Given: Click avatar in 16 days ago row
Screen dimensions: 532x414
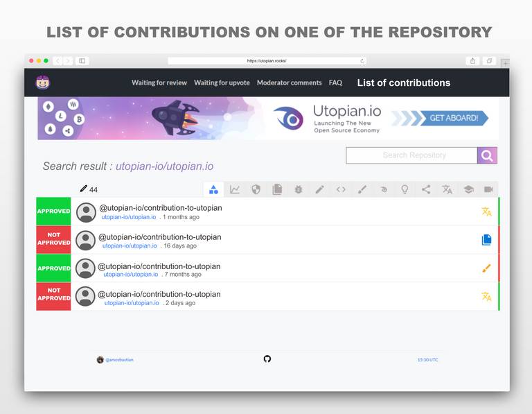Looking at the screenshot, I should [x=85, y=241].
